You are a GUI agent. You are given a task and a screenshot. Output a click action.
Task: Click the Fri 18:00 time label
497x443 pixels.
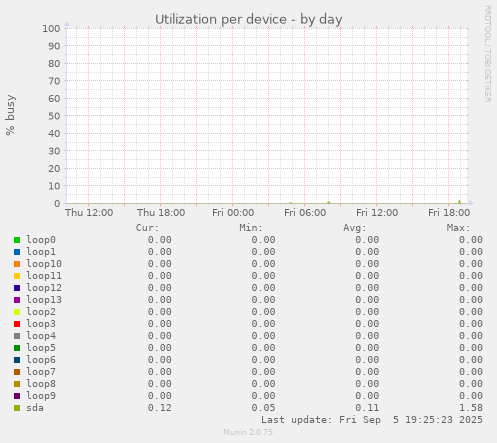point(449,213)
